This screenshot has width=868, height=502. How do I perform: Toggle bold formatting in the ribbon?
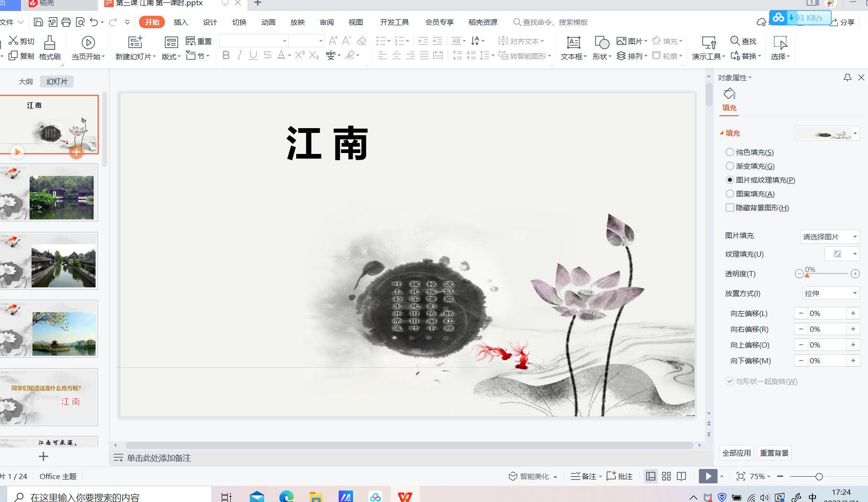pyautogui.click(x=226, y=55)
